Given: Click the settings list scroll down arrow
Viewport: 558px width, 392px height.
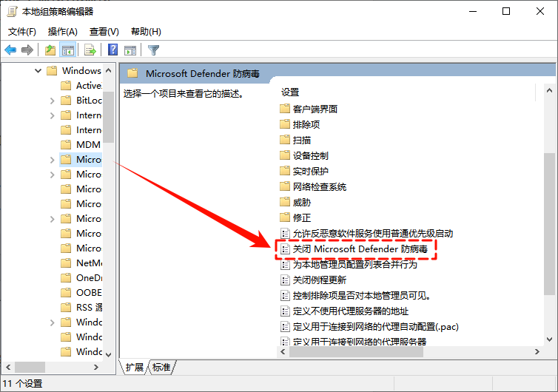Looking at the screenshot, I should tap(549, 339).
